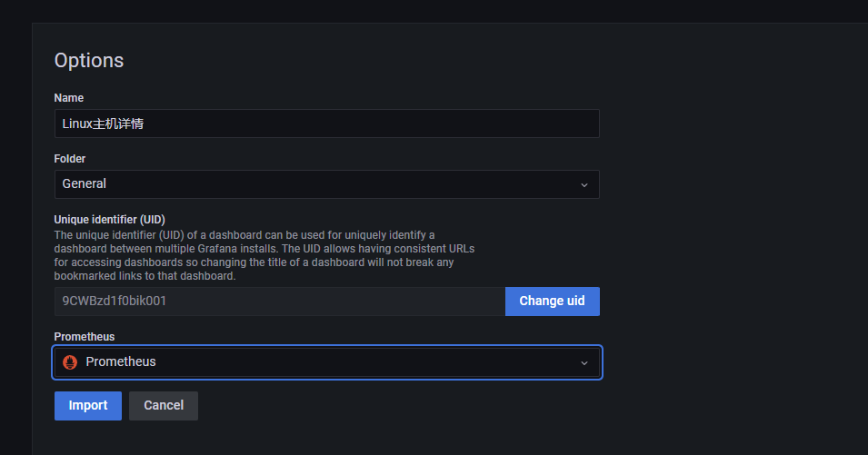Click the Name field label
Screen dimensions: 868x455
click(x=69, y=98)
